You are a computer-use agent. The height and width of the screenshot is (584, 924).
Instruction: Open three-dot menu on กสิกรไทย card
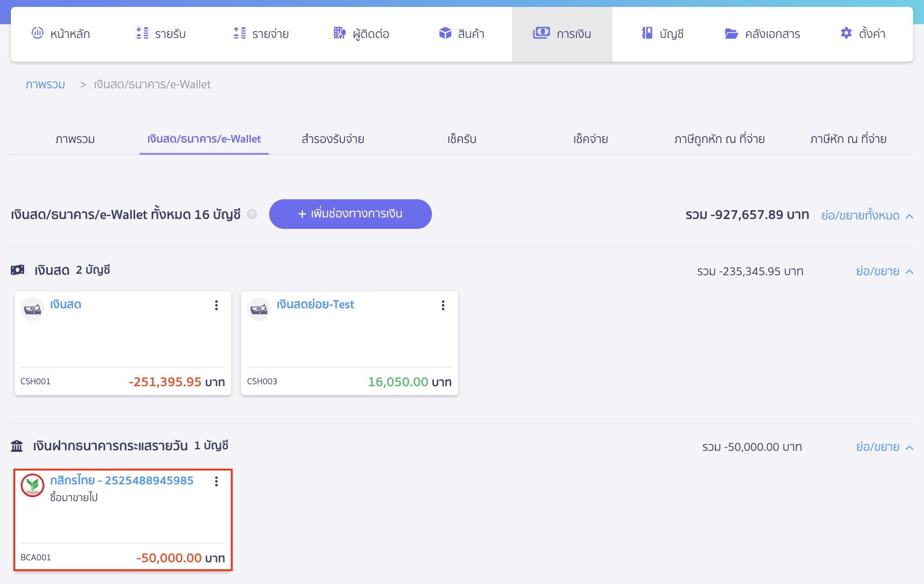[x=216, y=481]
